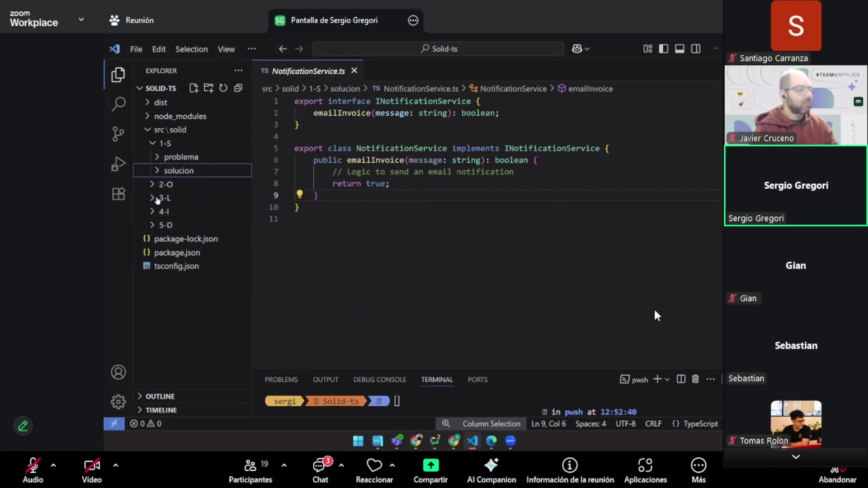Expand the OUTLINE section

[x=160, y=396]
